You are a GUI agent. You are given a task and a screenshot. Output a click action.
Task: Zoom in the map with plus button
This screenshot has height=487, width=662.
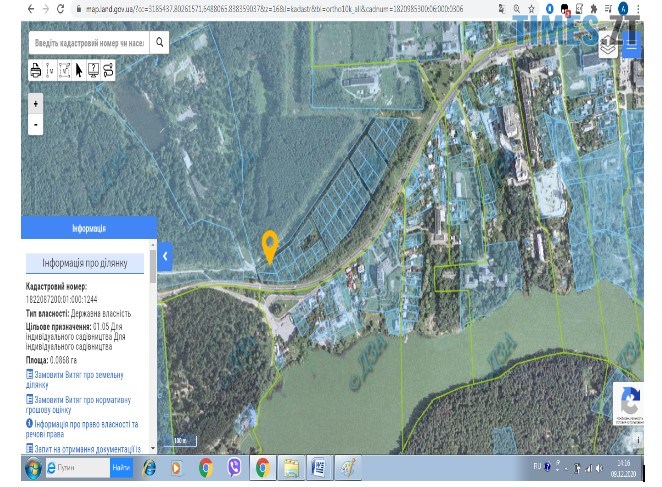[x=36, y=103]
